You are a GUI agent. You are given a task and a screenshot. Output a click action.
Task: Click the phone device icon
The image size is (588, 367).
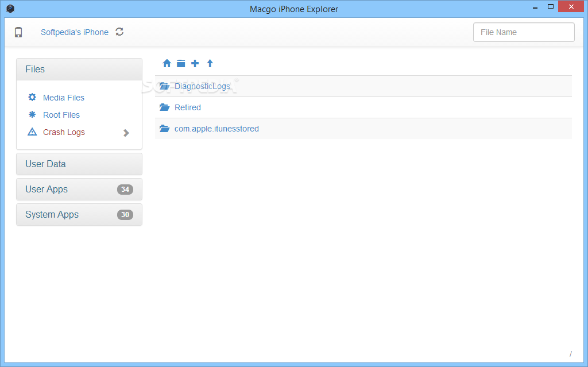[x=18, y=32]
